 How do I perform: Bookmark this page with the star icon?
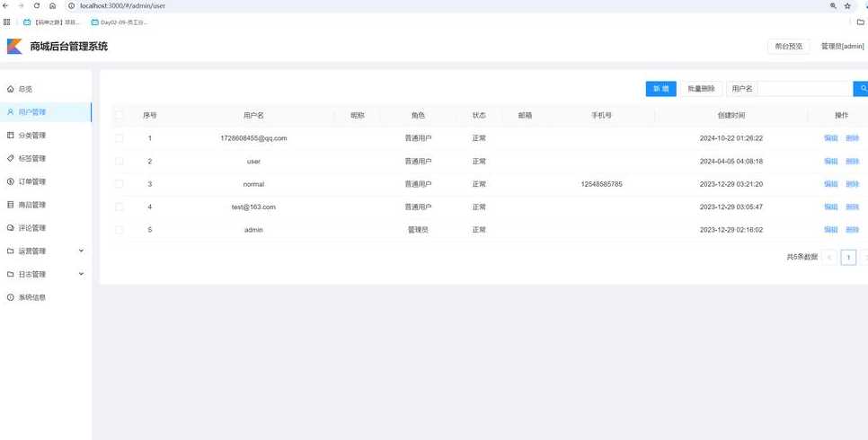pyautogui.click(x=847, y=5)
